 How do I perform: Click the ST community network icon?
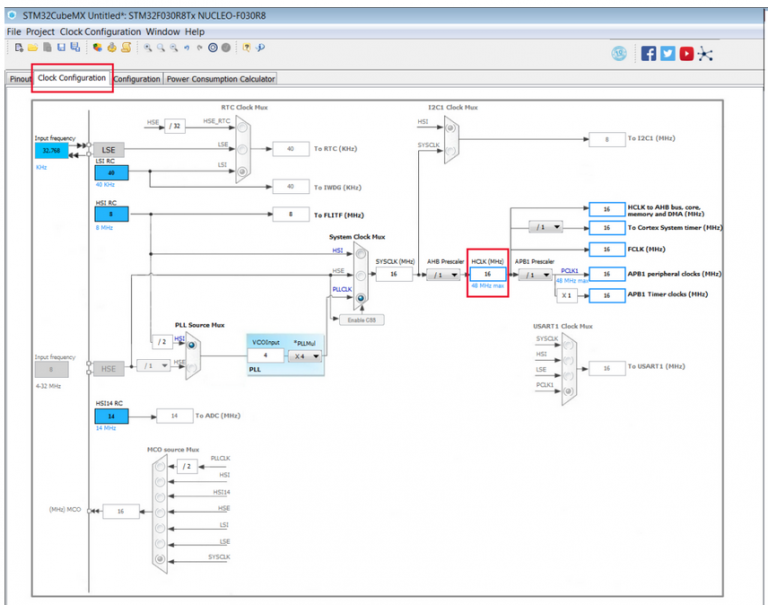(x=705, y=54)
